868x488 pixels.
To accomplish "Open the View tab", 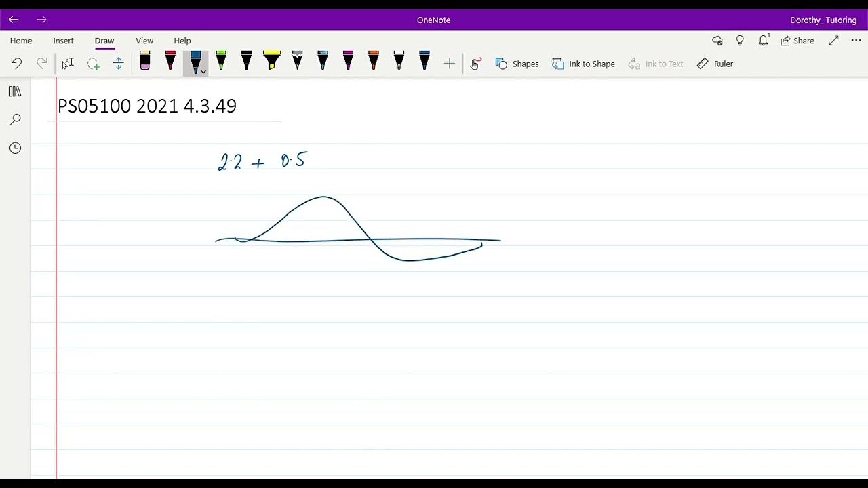I will [144, 41].
